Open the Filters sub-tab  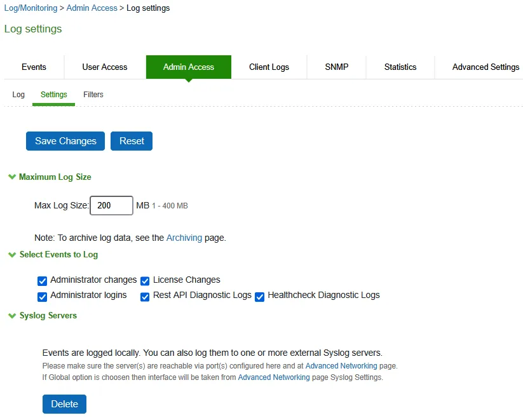(x=93, y=95)
